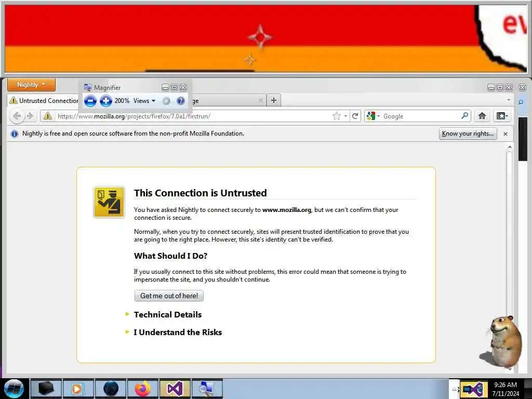Open the list all tabs dropdown arrow
The image size is (532, 399).
coord(509,100)
